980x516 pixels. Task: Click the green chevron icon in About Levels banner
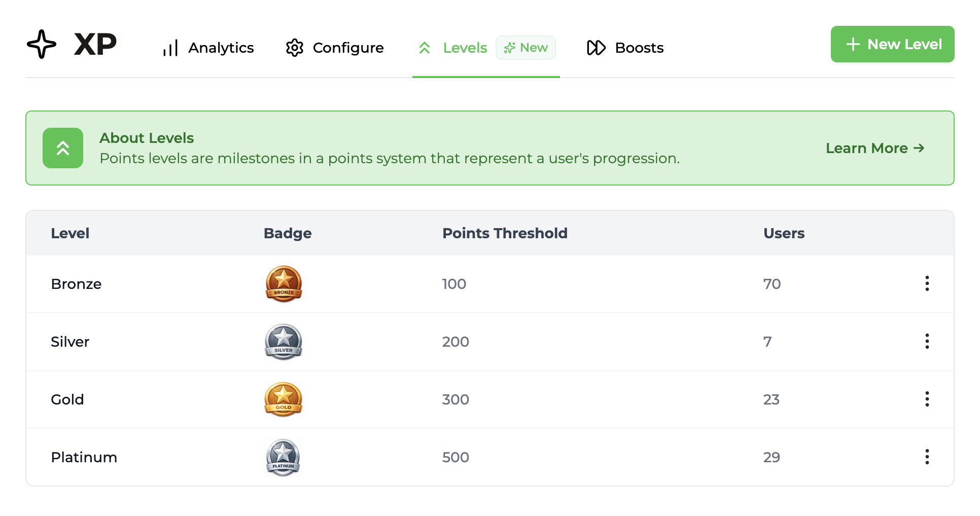click(x=62, y=148)
